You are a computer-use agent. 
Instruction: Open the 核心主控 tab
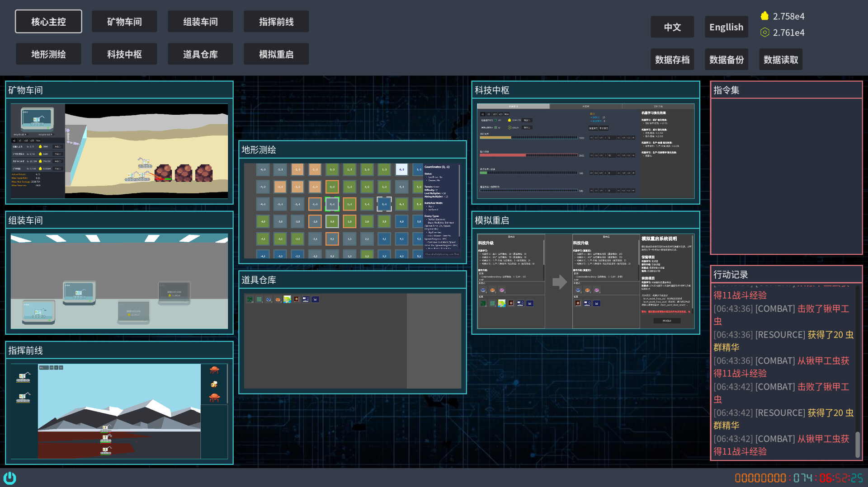tap(48, 22)
